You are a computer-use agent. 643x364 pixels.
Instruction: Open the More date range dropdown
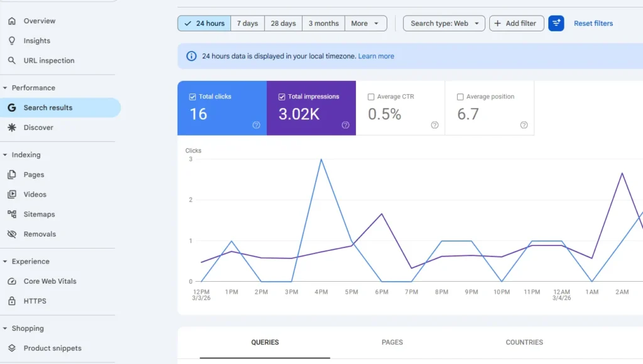tap(366, 23)
